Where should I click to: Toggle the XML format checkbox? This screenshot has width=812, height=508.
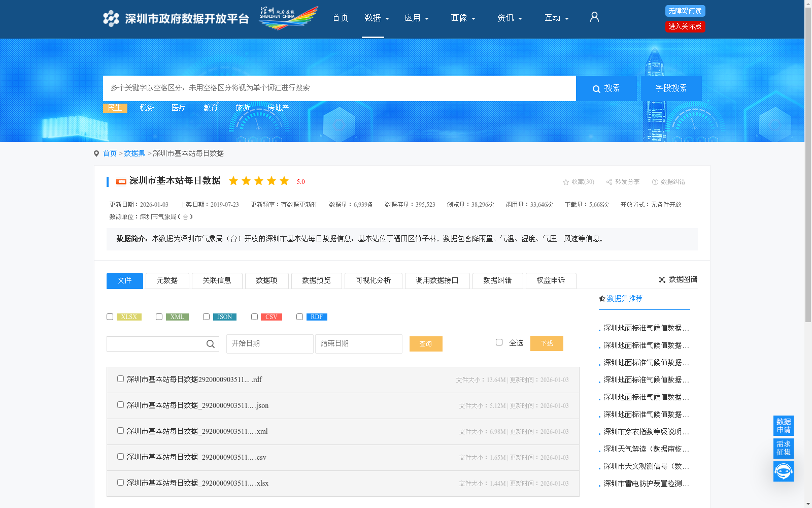pos(159,317)
